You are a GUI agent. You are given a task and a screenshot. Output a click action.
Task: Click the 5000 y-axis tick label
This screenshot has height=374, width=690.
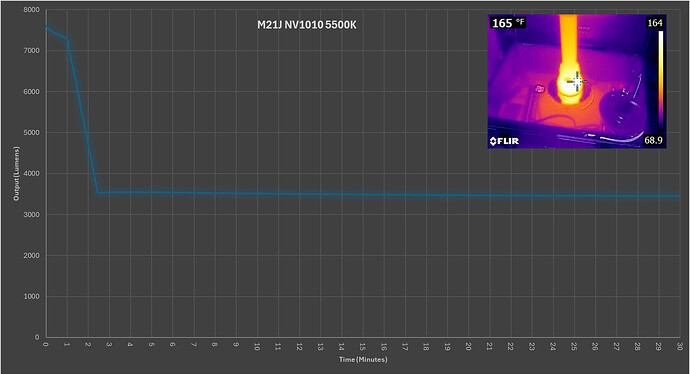(x=31, y=132)
